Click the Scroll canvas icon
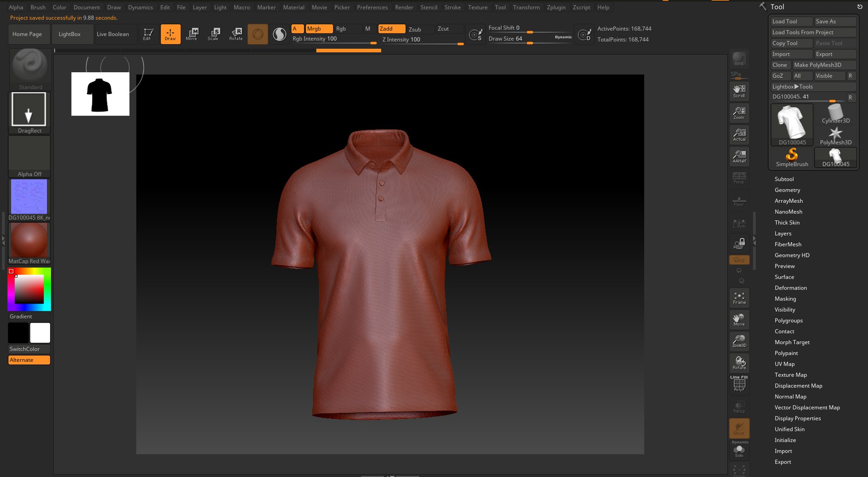 (739, 91)
